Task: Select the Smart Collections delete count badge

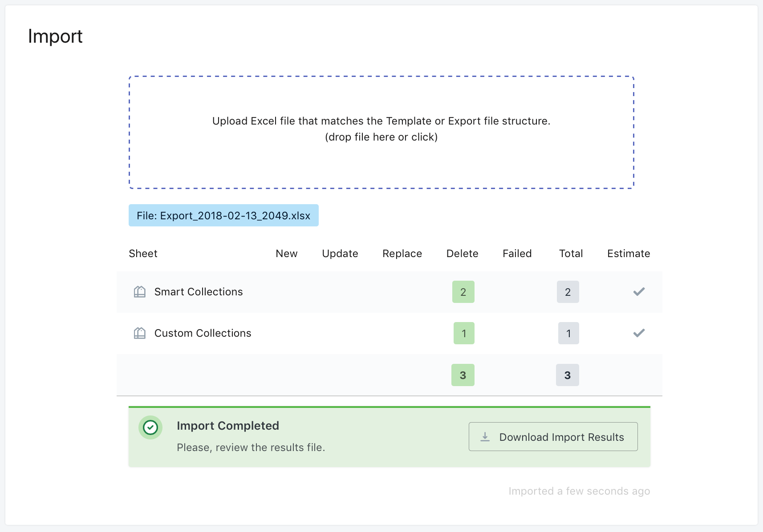Action: coord(463,292)
